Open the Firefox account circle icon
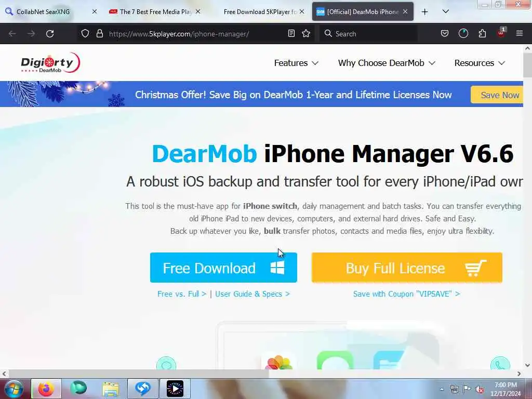 (463, 34)
